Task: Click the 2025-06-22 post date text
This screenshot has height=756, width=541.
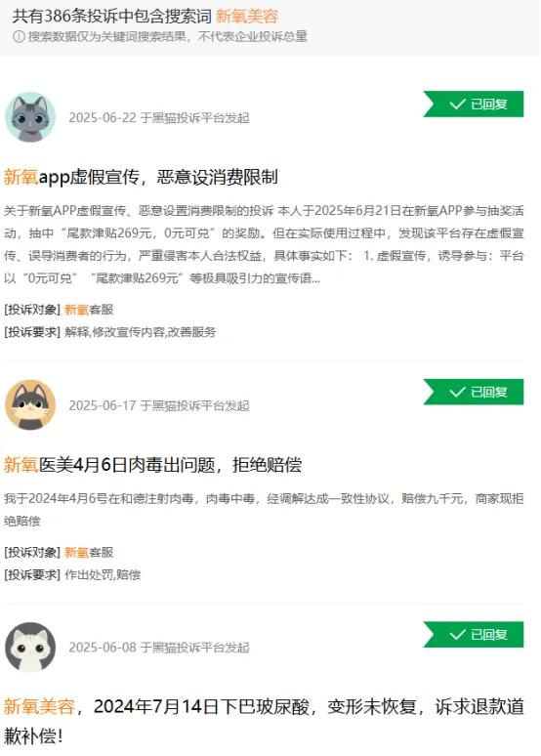Action: point(159,117)
